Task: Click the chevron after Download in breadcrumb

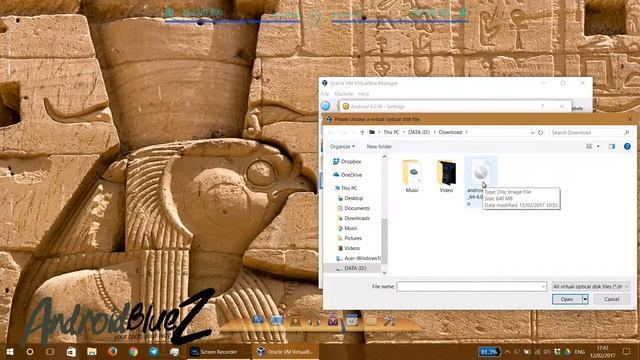Action: point(467,132)
